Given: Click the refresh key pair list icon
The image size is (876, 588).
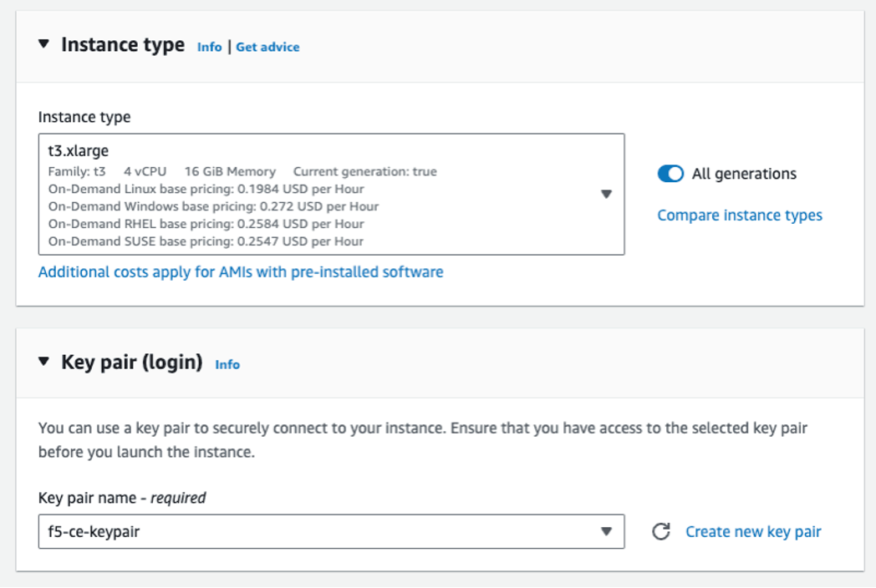Looking at the screenshot, I should [660, 530].
